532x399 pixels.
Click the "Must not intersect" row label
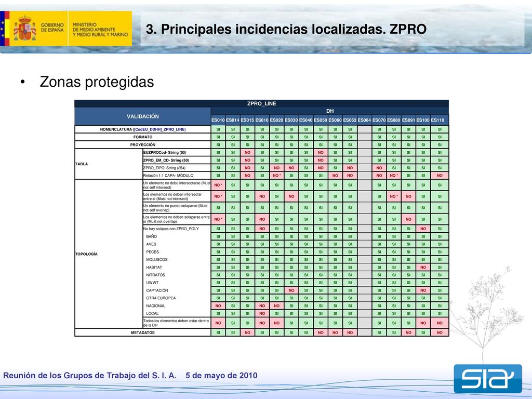click(177, 196)
